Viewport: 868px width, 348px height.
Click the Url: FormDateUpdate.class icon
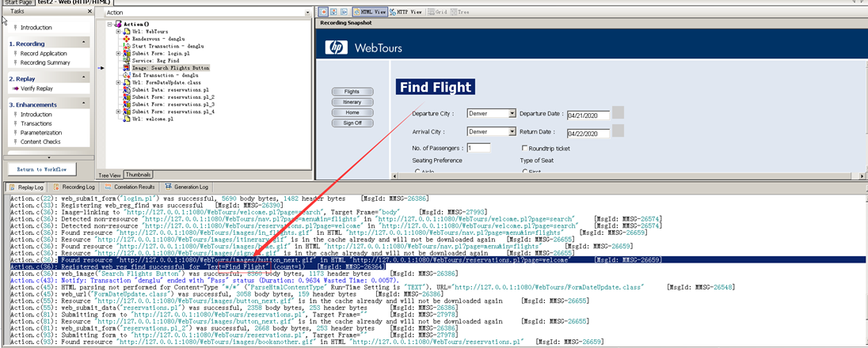click(127, 82)
